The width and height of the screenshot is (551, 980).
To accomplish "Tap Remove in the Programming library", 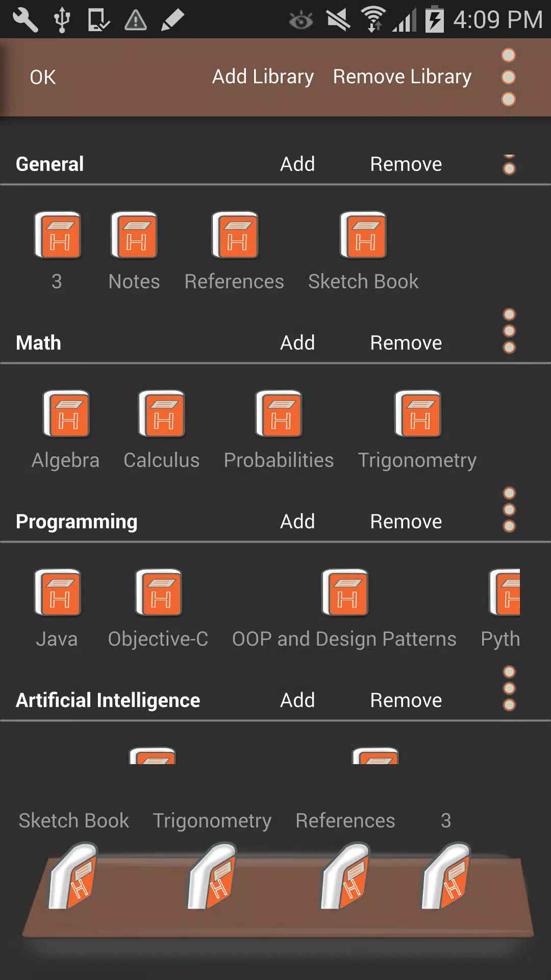I will [406, 521].
